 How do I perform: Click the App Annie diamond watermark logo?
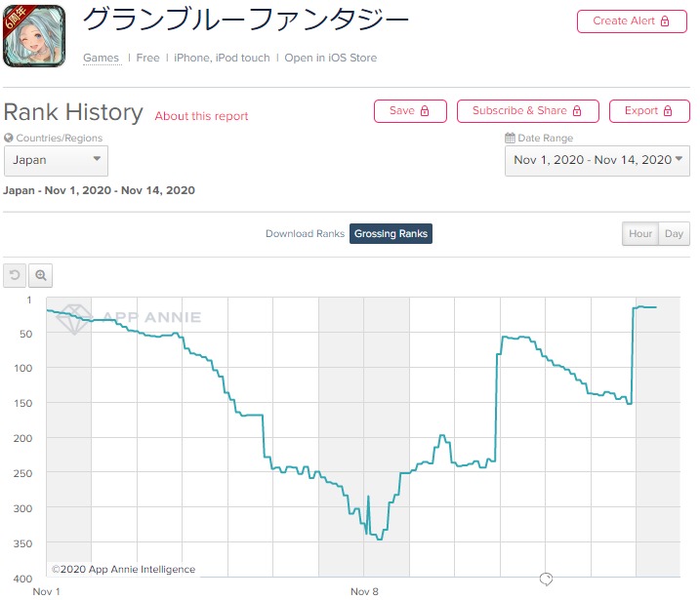(x=75, y=318)
